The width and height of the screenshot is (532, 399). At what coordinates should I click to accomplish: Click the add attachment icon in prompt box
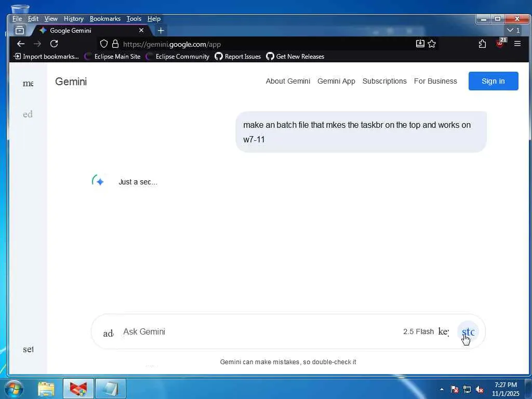click(108, 333)
